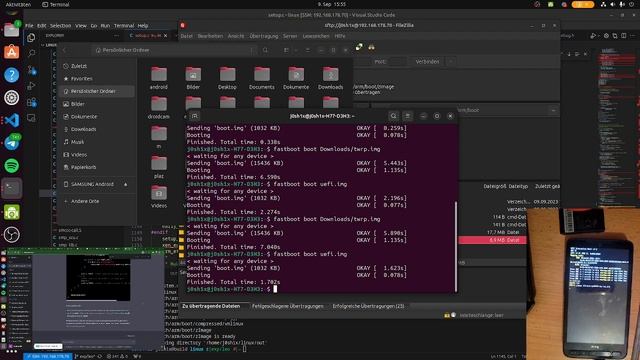Image resolution: width=640 pixels, height=360 pixels.
Task: Open hamburger menu in terminal header bar
Action: tap(407, 116)
